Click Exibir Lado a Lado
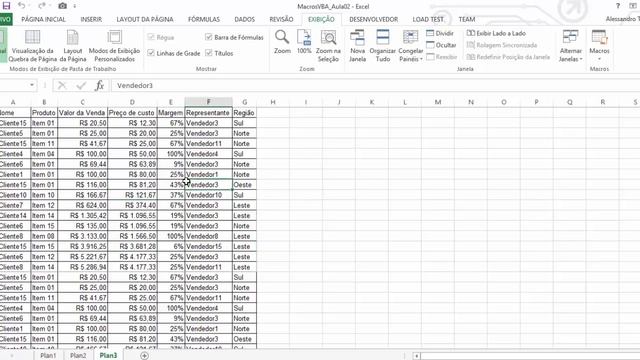640x360 pixels. (x=496, y=33)
